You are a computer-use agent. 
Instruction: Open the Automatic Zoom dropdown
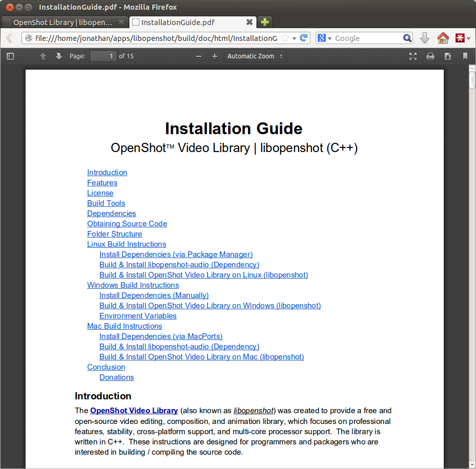(x=255, y=56)
